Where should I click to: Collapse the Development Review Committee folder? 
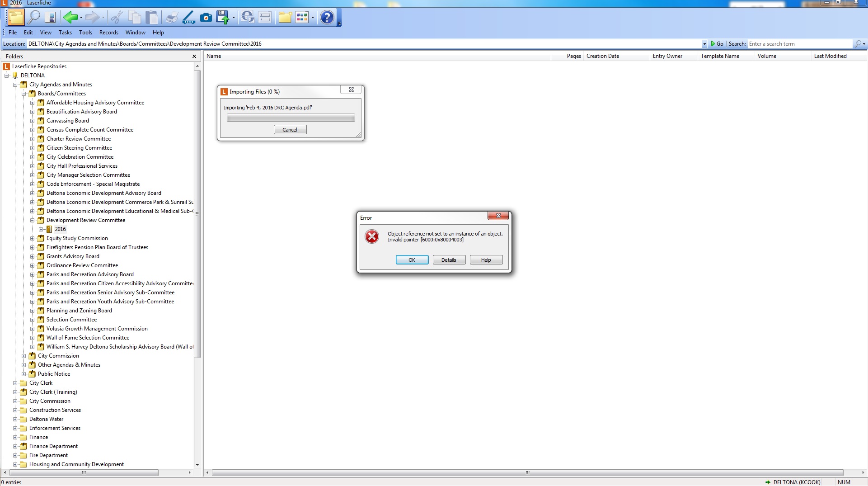click(x=33, y=220)
